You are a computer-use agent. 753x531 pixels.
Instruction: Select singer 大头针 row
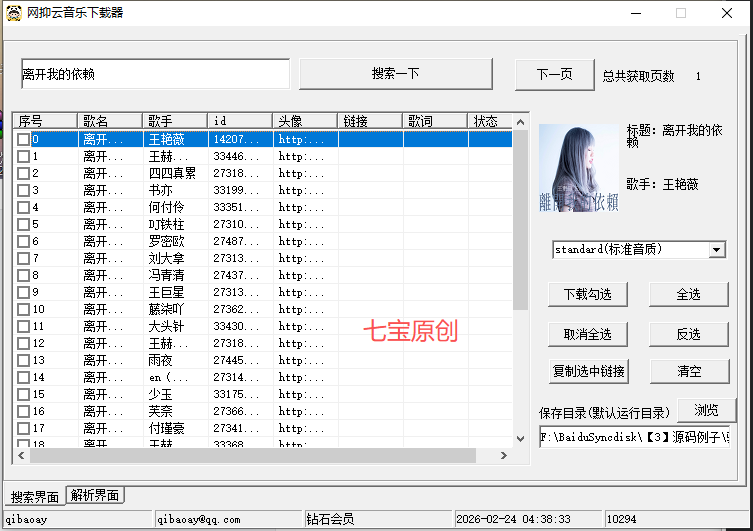pyautogui.click(x=166, y=326)
